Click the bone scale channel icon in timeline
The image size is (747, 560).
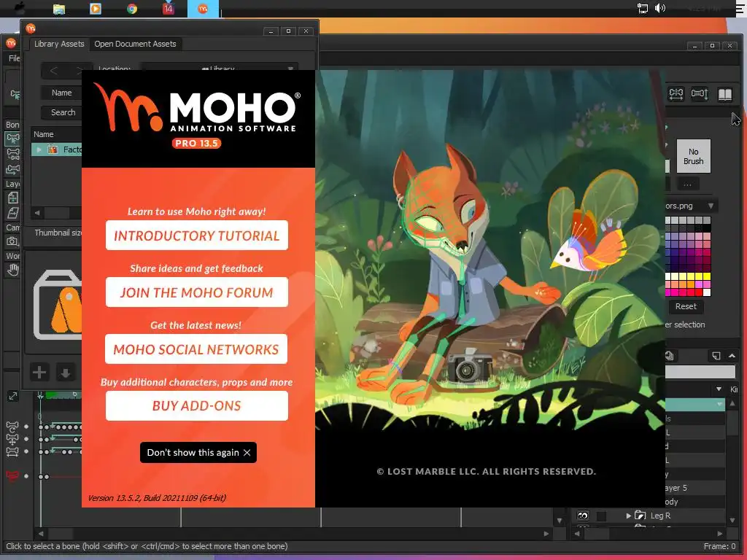tap(12, 451)
